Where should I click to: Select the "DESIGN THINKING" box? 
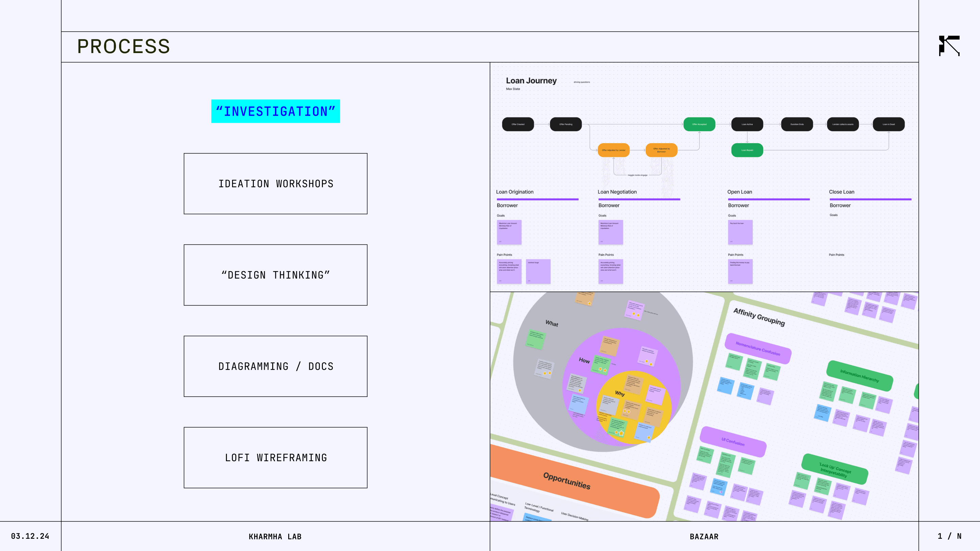275,275
